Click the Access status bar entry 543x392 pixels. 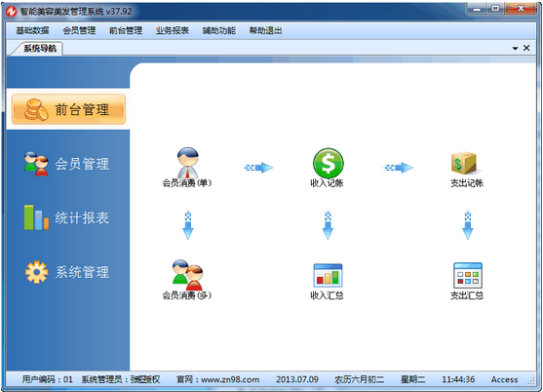[504, 379]
